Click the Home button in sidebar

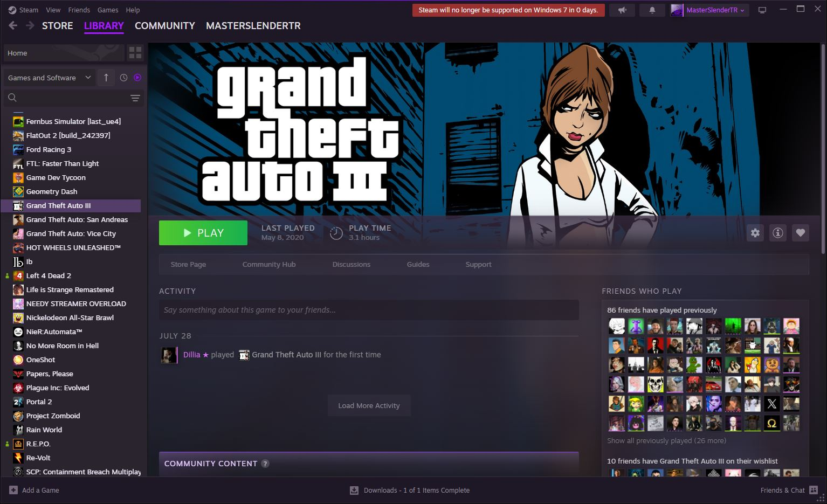point(64,53)
